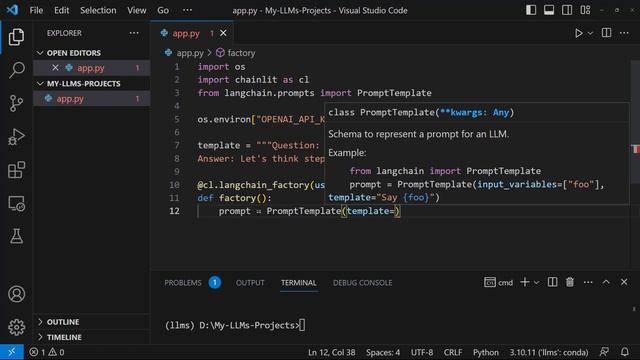Expand the Outline section
The width and height of the screenshot is (640, 360).
pos(63,322)
